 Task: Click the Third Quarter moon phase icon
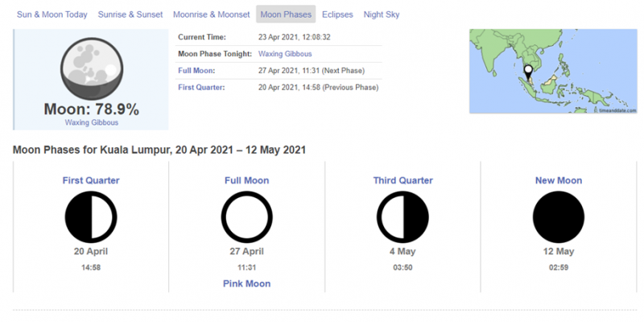[x=402, y=216]
